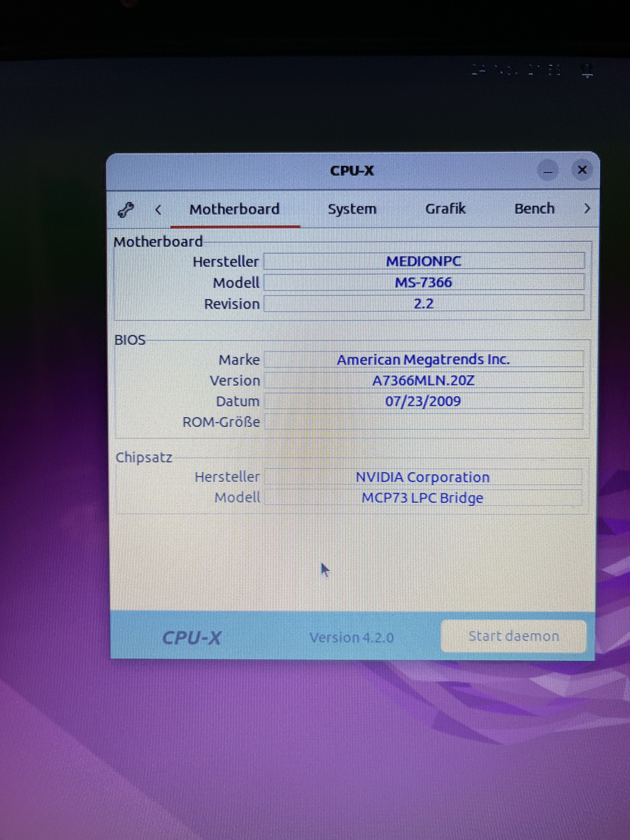Switch to the System tab
Viewport: 630px width, 840px height.
point(352,209)
